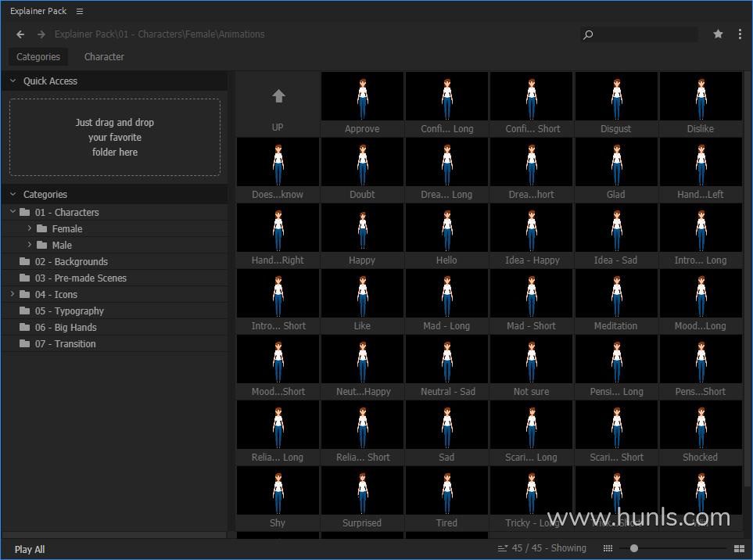Collapse the Categories section header
This screenshot has height=560, width=753.
(x=13, y=194)
